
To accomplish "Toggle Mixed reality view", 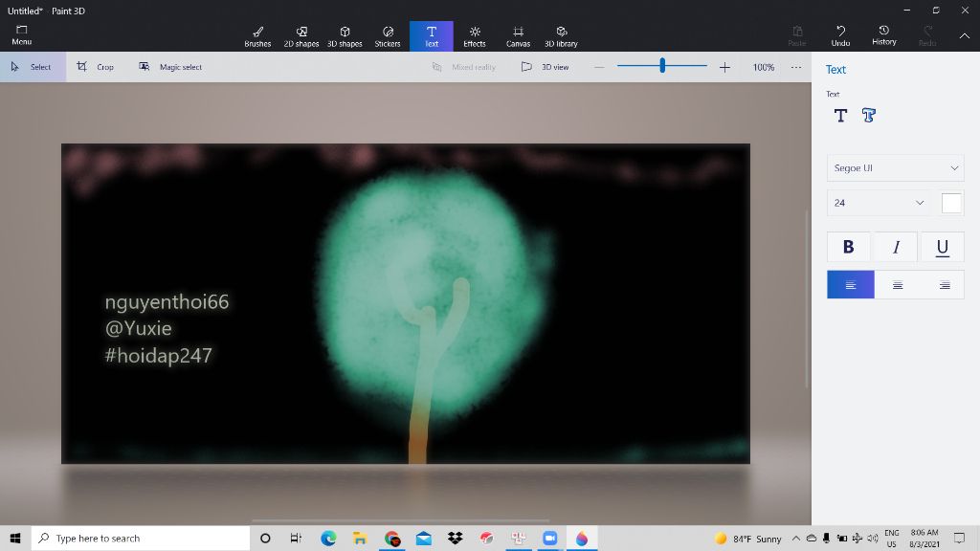I will click(x=464, y=67).
